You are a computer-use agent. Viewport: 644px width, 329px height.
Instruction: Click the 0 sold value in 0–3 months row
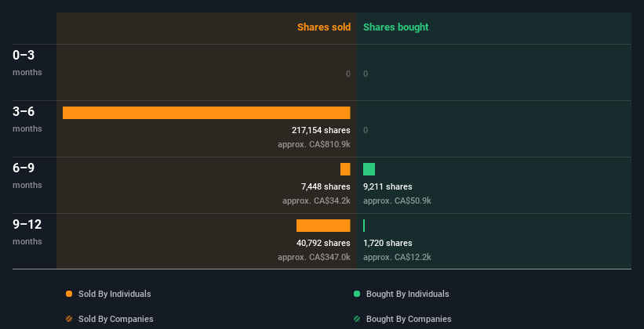click(348, 74)
